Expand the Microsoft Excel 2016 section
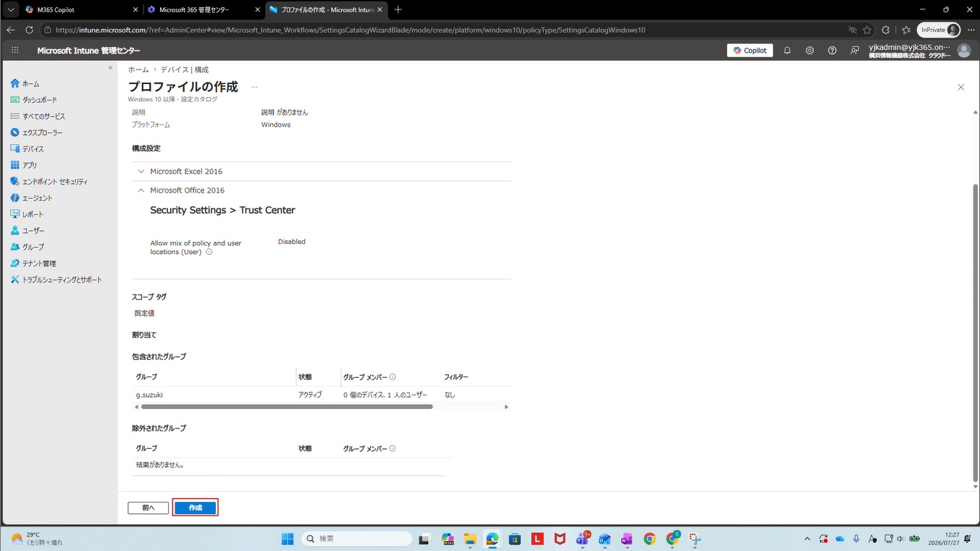Image resolution: width=980 pixels, height=551 pixels. point(141,172)
